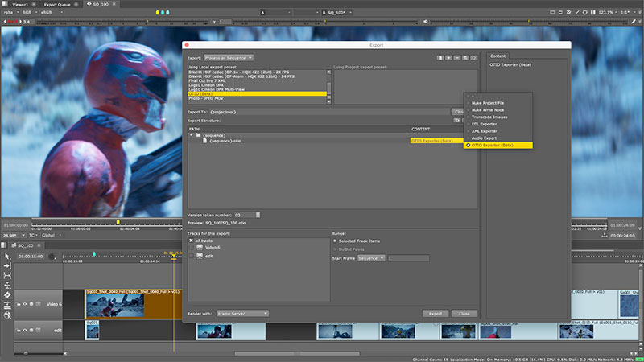Click export structure folder icon
Image resolution: width=644 pixels, height=362 pixels.
pyautogui.click(x=456, y=121)
